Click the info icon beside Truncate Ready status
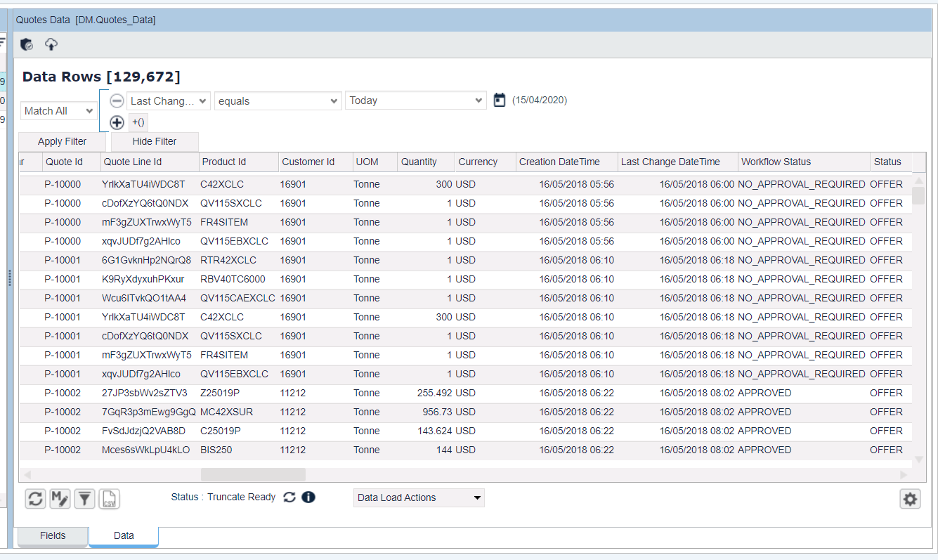The height and width of the screenshot is (560, 938). [308, 497]
